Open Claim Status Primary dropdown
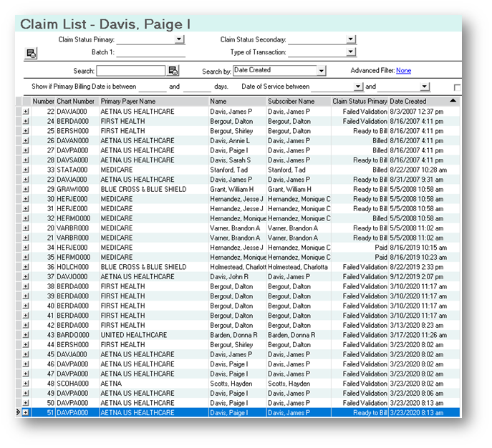The image size is (492, 448). [x=179, y=40]
